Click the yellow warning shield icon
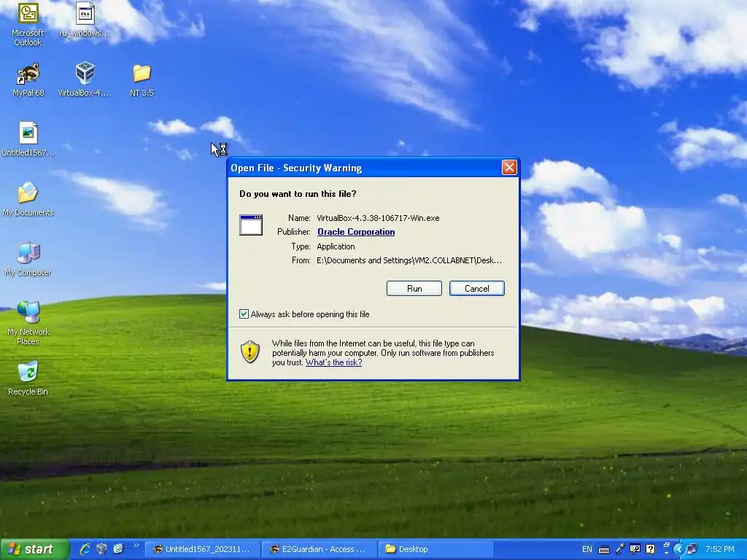Image resolution: width=747 pixels, height=560 pixels. coord(250,352)
